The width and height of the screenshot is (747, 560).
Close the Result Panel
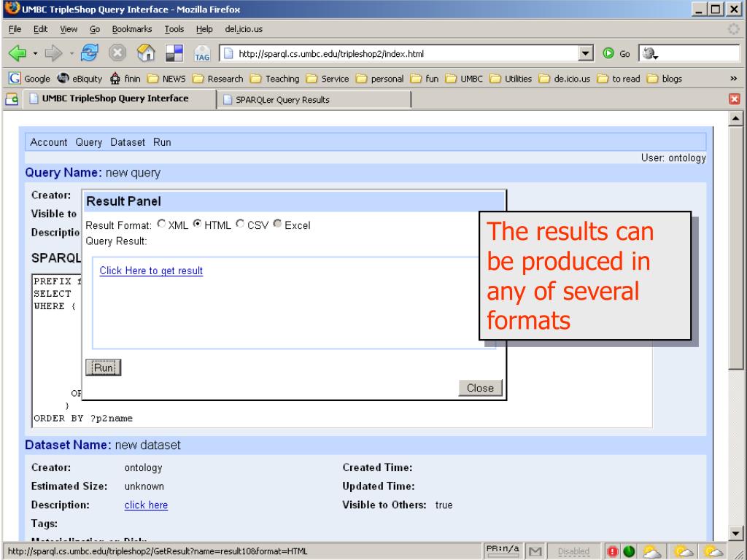pos(480,388)
